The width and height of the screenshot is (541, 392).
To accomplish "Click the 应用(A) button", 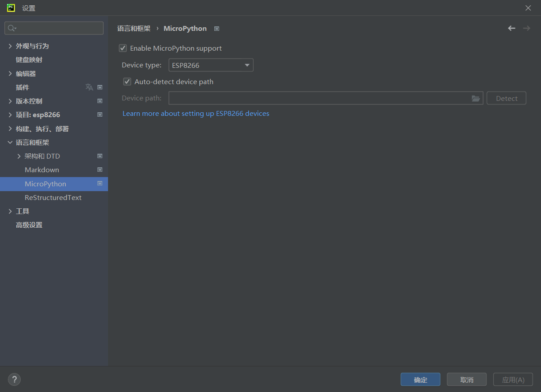I will [513, 380].
